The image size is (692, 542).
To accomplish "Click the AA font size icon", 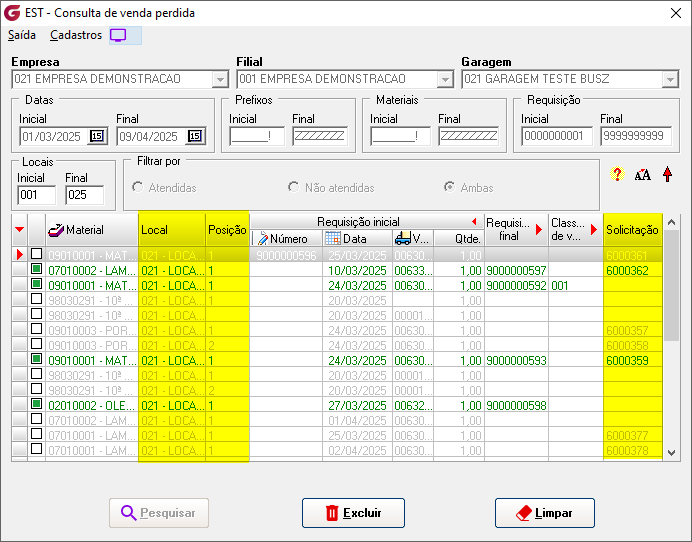I will pyautogui.click(x=642, y=175).
